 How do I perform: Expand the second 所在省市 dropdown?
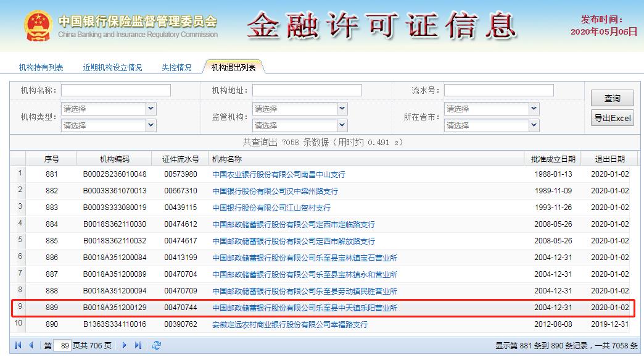[534, 125]
